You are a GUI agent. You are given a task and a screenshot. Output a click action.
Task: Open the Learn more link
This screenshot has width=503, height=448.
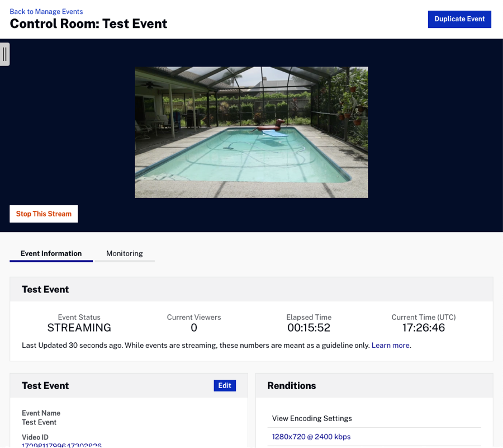click(390, 345)
